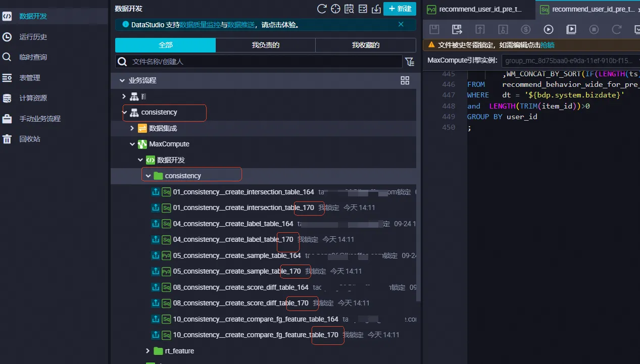Click the save icon in editor toolbar
This screenshot has height=364, width=640.
tap(434, 29)
